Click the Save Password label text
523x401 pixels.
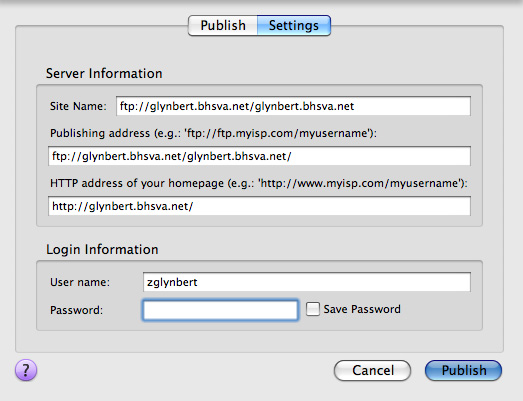pos(362,309)
